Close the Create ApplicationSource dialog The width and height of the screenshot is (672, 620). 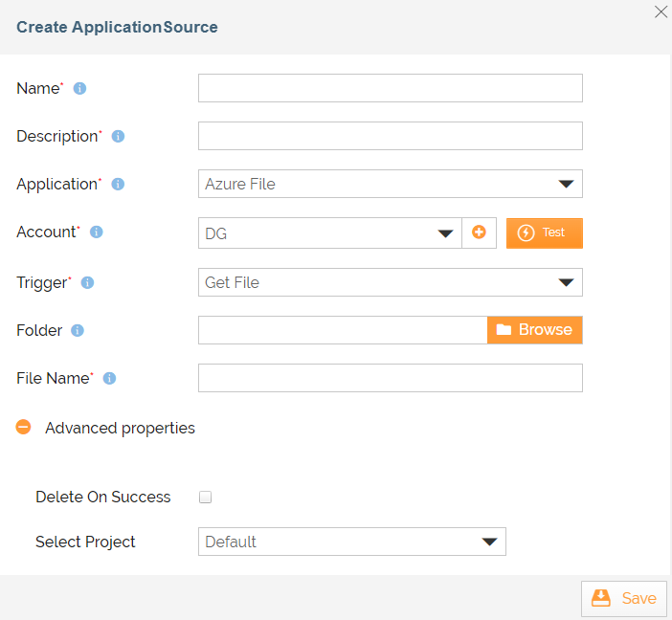(x=661, y=12)
